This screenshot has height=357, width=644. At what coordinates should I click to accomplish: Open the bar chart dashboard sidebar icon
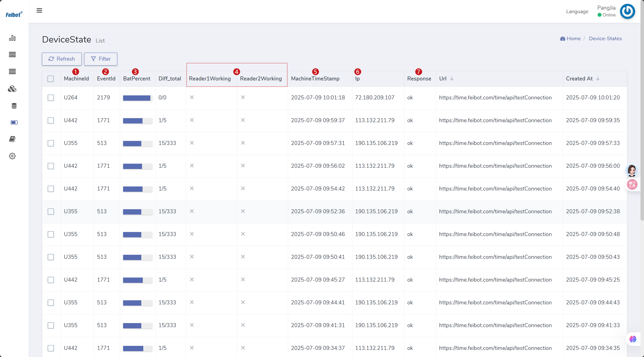(x=12, y=38)
